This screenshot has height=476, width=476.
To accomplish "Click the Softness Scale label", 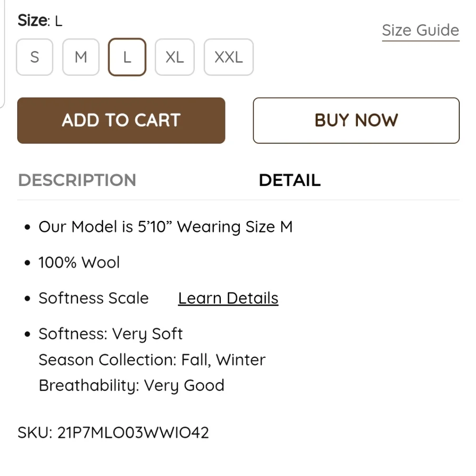I will coord(94,298).
